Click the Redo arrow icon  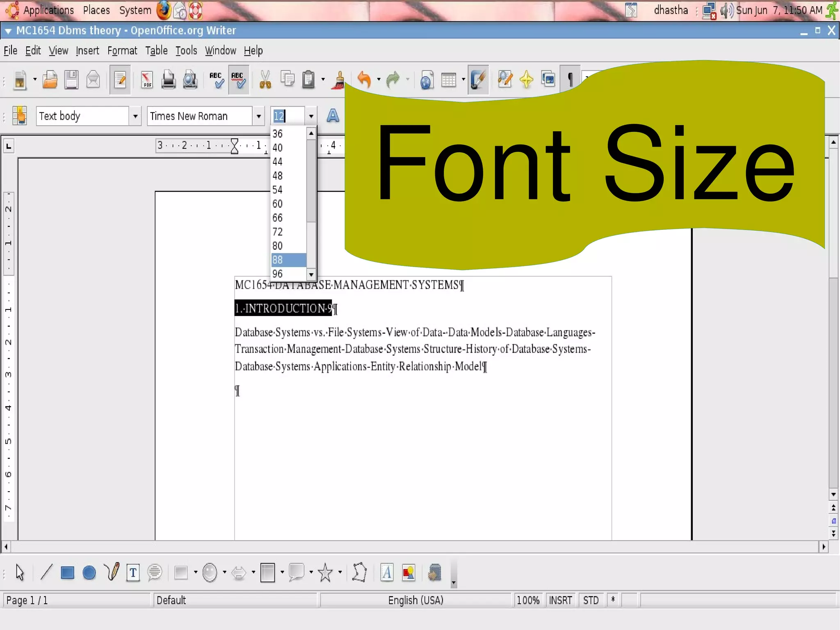pyautogui.click(x=393, y=80)
